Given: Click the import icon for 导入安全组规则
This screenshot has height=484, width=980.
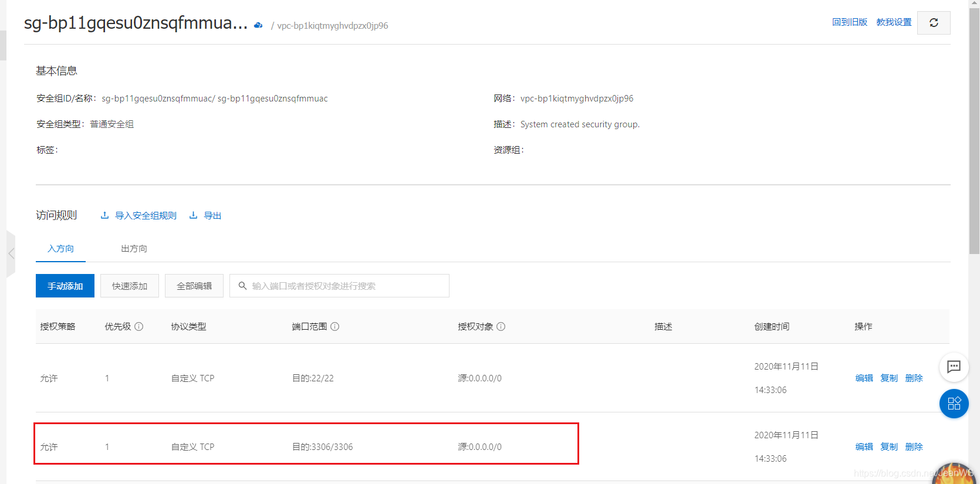Looking at the screenshot, I should point(104,215).
